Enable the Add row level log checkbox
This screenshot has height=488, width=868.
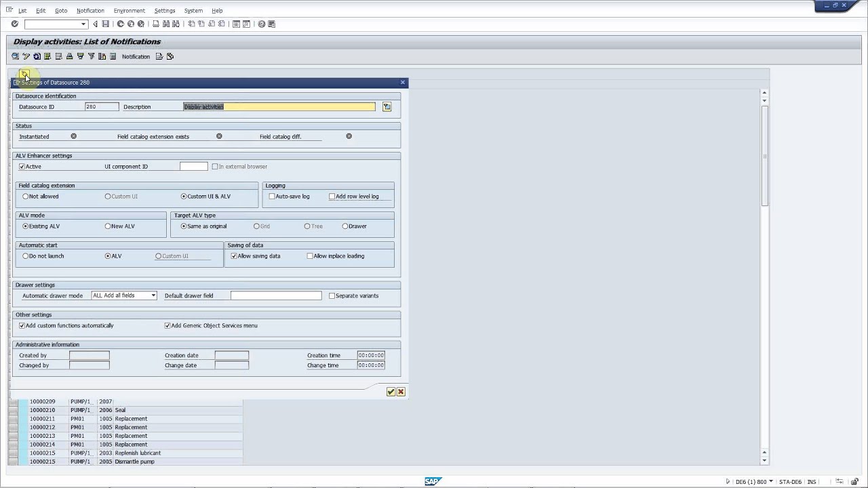point(332,197)
